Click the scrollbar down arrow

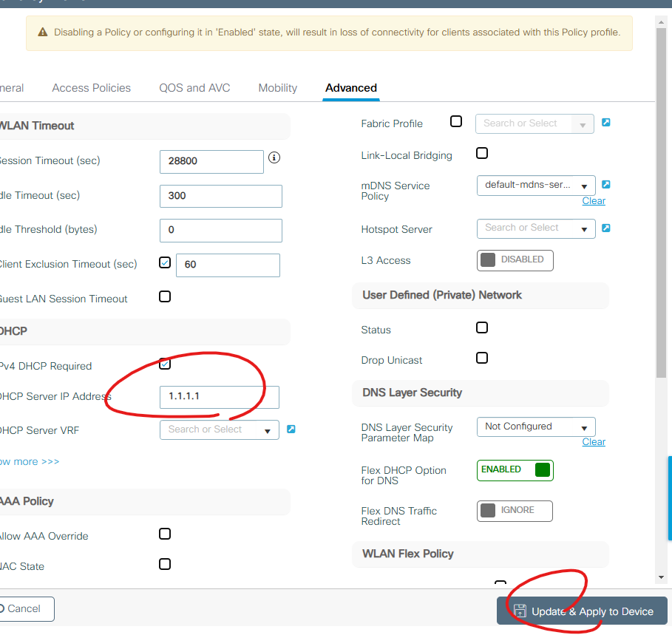coord(662,577)
